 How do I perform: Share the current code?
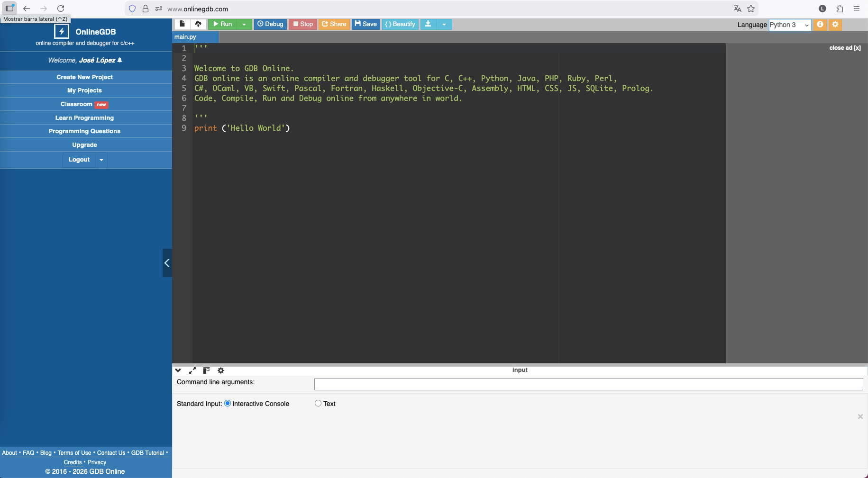pos(334,24)
